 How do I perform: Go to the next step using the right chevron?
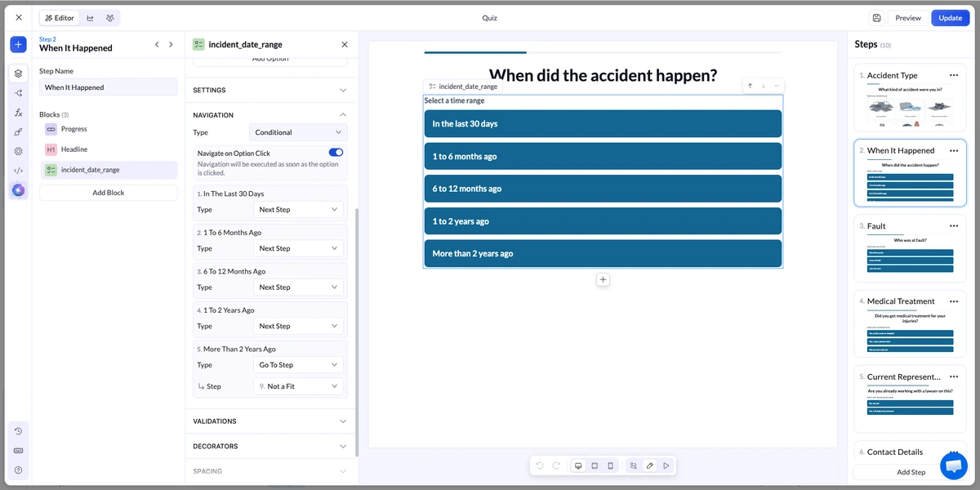click(x=171, y=45)
